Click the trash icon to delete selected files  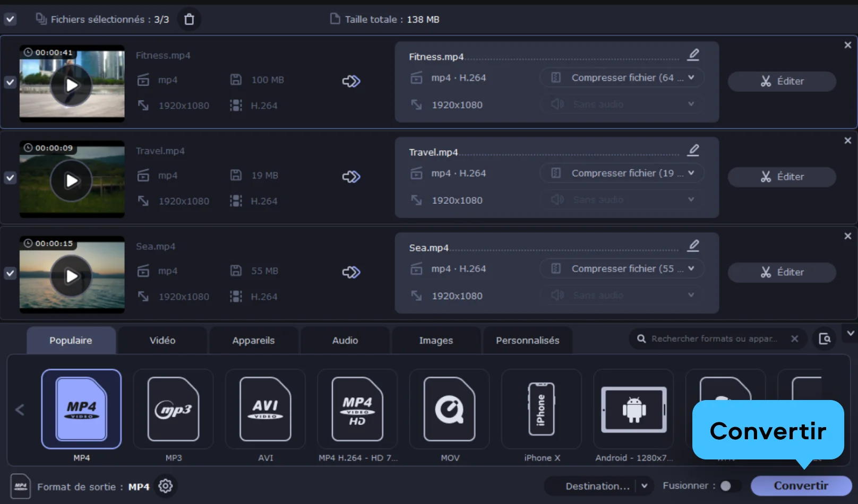tap(189, 20)
